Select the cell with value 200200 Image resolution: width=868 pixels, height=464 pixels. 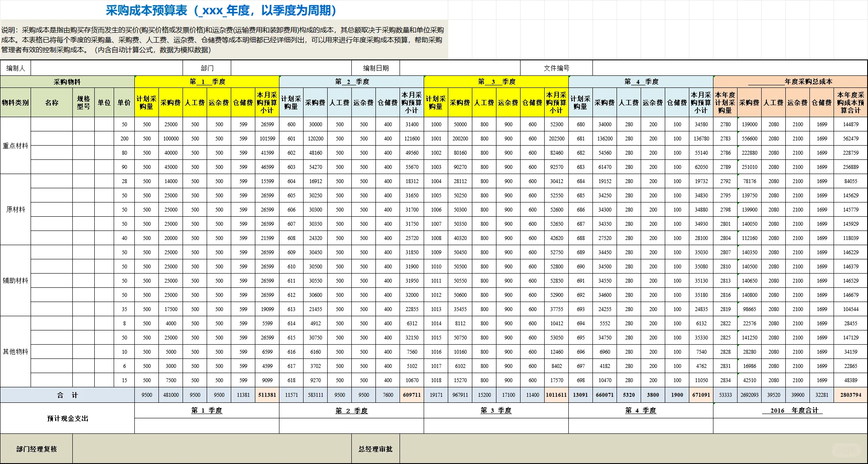click(460, 139)
